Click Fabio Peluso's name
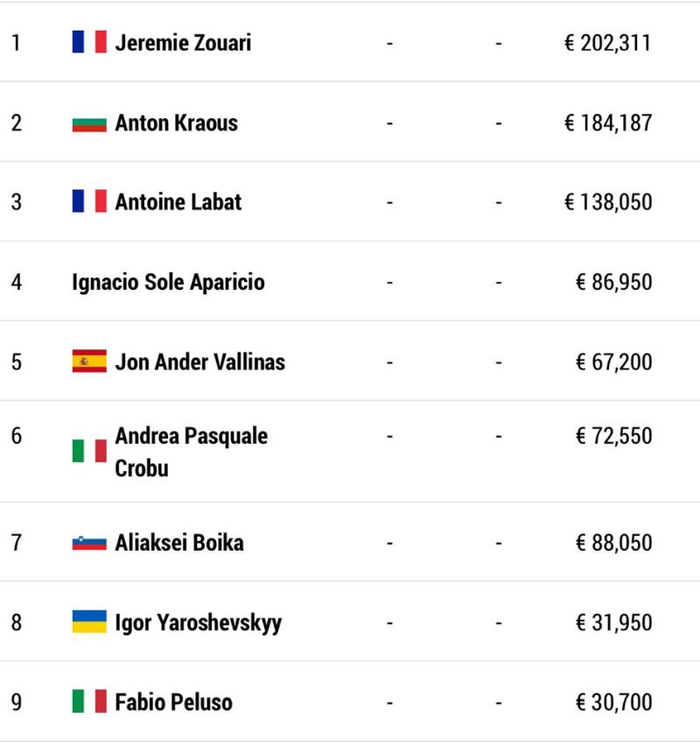Viewport: 700px width, 746px height. point(173,702)
